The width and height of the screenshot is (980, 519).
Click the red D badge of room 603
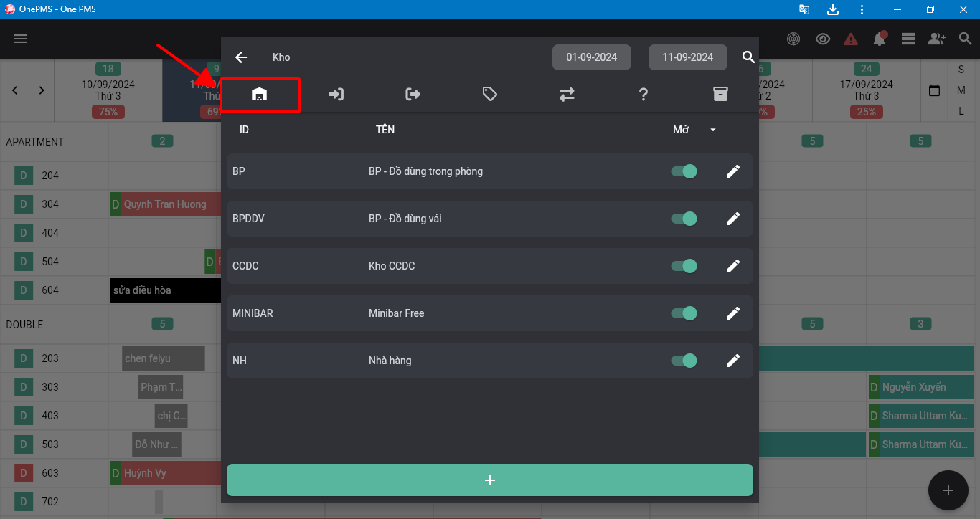coord(24,473)
